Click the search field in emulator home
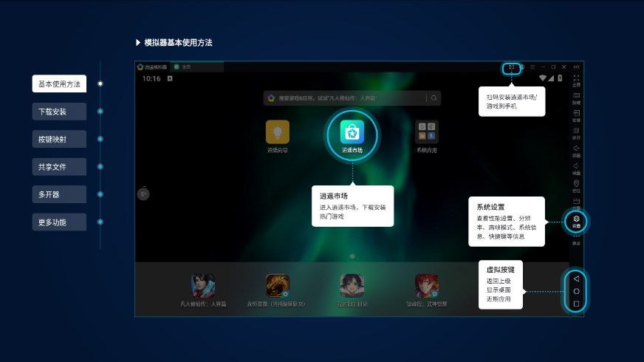Image resolution: width=644 pixels, height=362 pixels. pyautogui.click(x=352, y=98)
